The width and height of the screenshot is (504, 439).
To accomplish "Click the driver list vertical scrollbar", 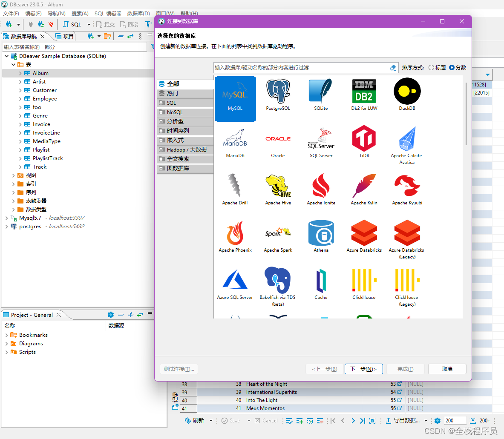I will (466, 114).
